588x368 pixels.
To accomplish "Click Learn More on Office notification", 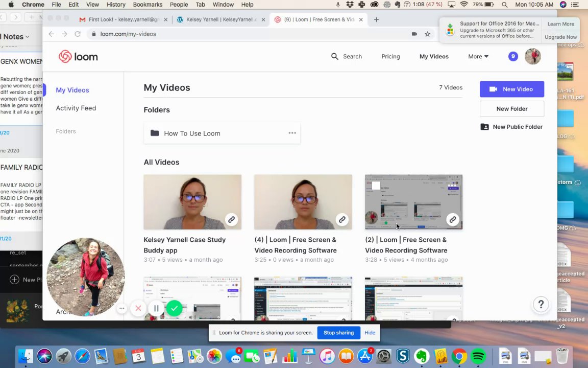I will pyautogui.click(x=560, y=24).
